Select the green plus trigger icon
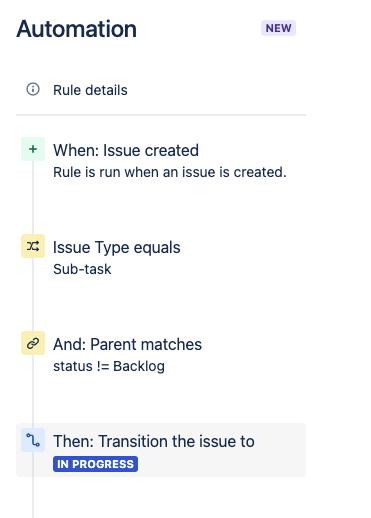Image resolution: width=371 pixels, height=518 pixels. tap(33, 149)
